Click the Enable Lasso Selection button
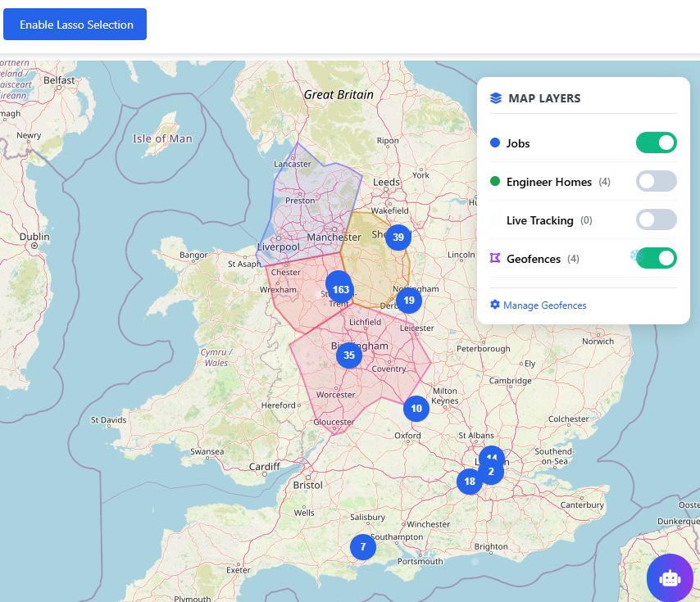The height and width of the screenshot is (602, 700). 75,24
